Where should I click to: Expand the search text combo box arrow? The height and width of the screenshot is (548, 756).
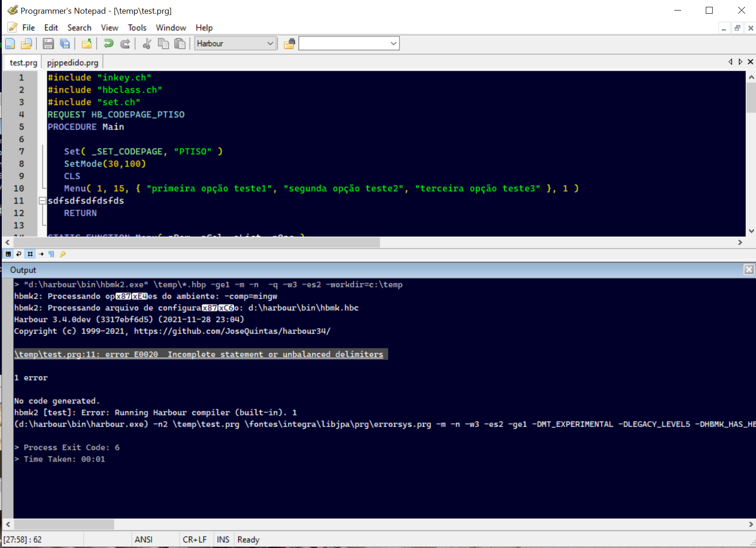coord(393,44)
